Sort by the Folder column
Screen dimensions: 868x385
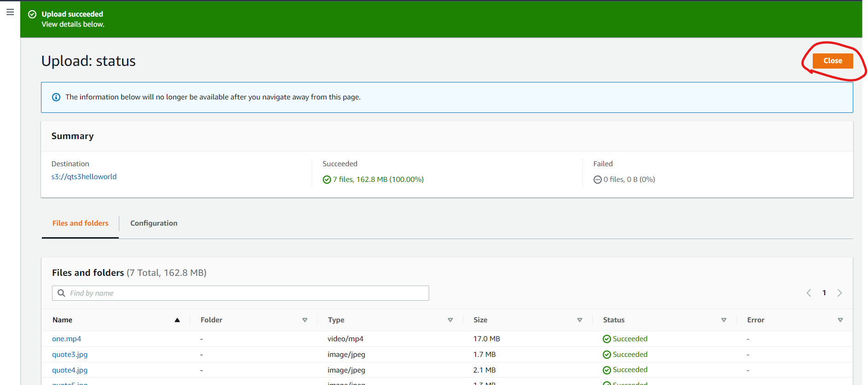tap(305, 320)
